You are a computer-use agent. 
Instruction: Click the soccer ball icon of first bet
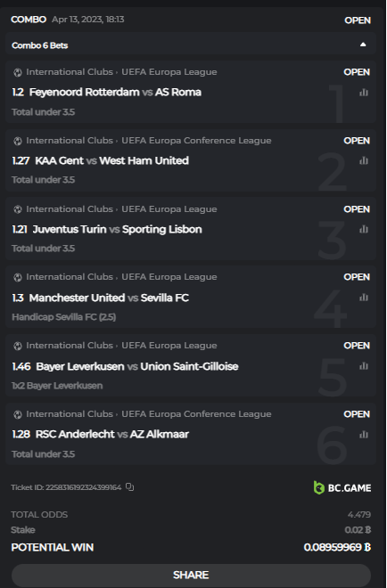point(18,72)
